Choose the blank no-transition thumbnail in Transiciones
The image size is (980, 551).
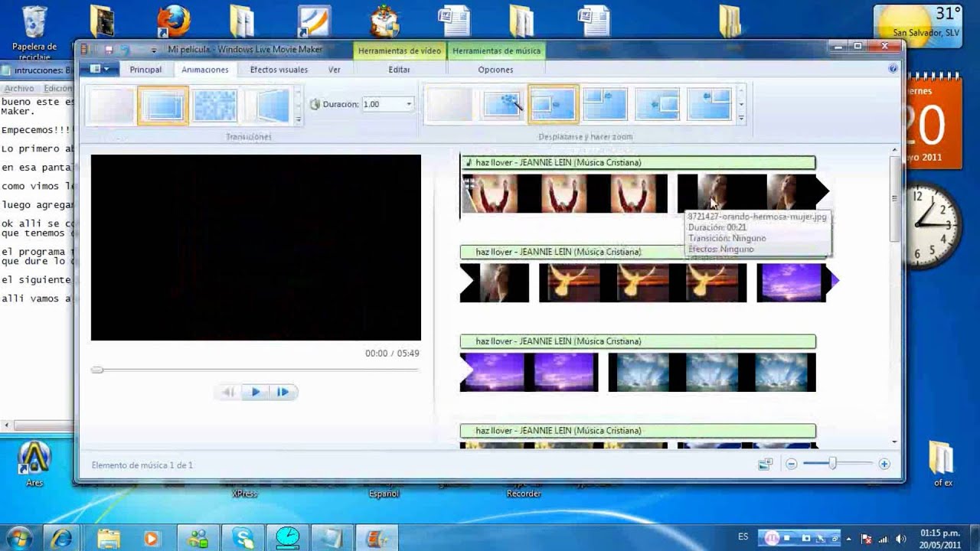point(111,105)
